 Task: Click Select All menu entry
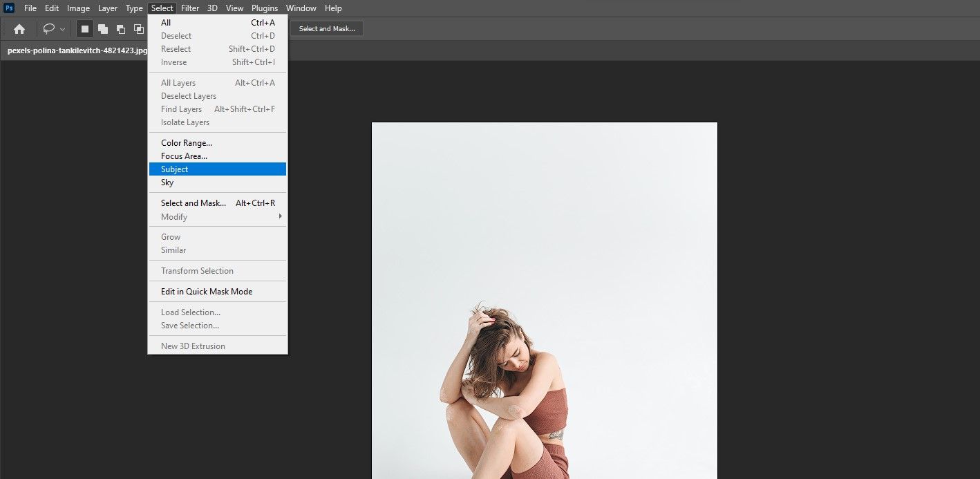[x=166, y=22]
